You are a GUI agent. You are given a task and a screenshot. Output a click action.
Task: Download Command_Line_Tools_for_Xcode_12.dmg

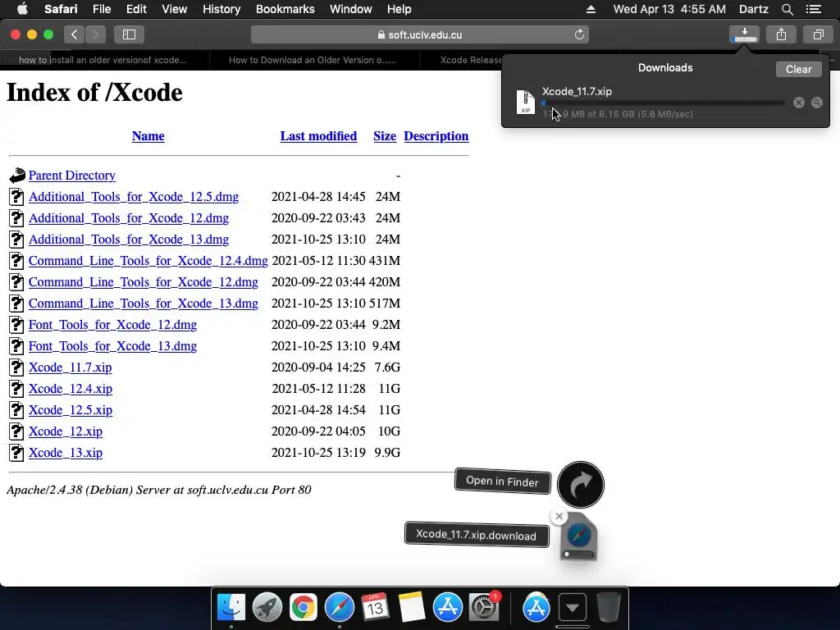143,282
